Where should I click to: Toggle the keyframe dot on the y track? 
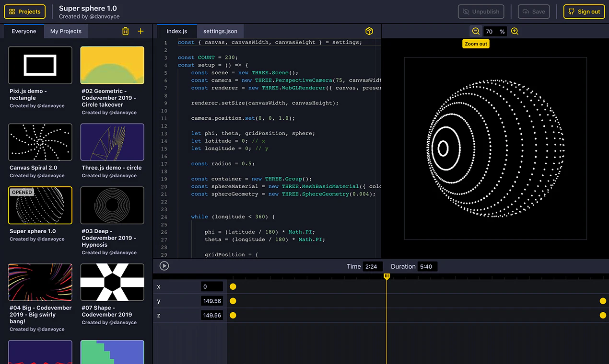click(x=233, y=301)
